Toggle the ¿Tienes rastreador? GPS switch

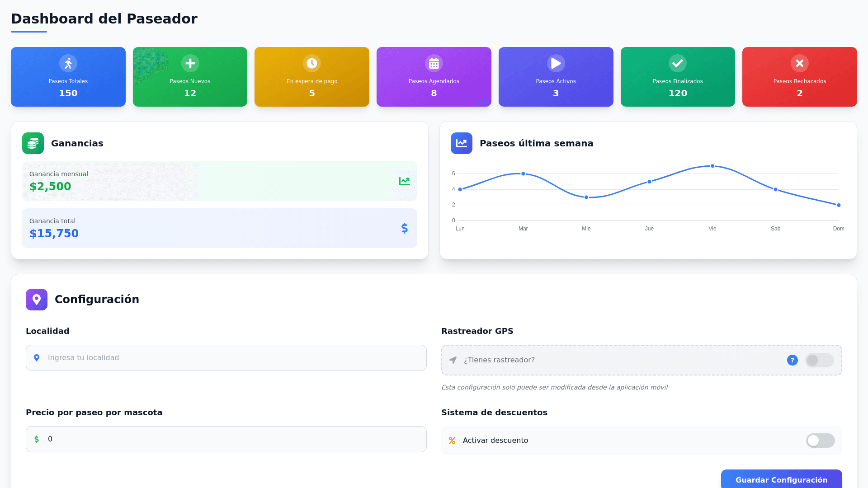(819, 360)
